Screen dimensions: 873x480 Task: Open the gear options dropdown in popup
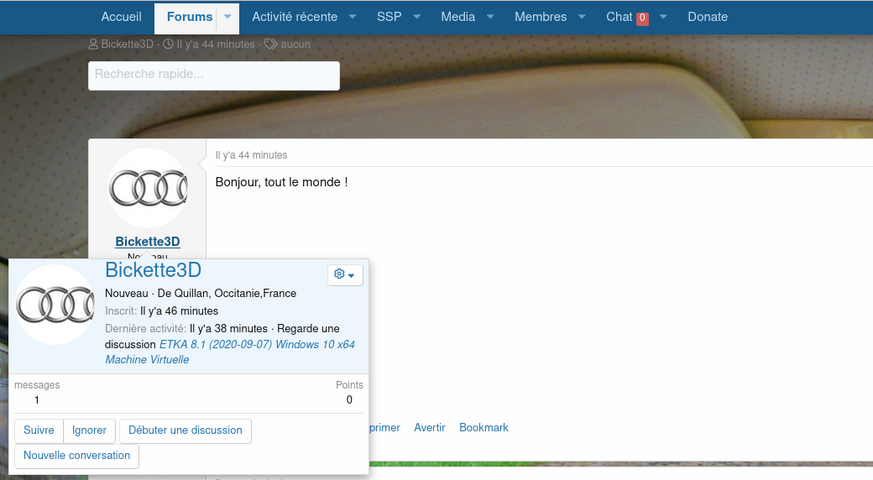pos(345,275)
